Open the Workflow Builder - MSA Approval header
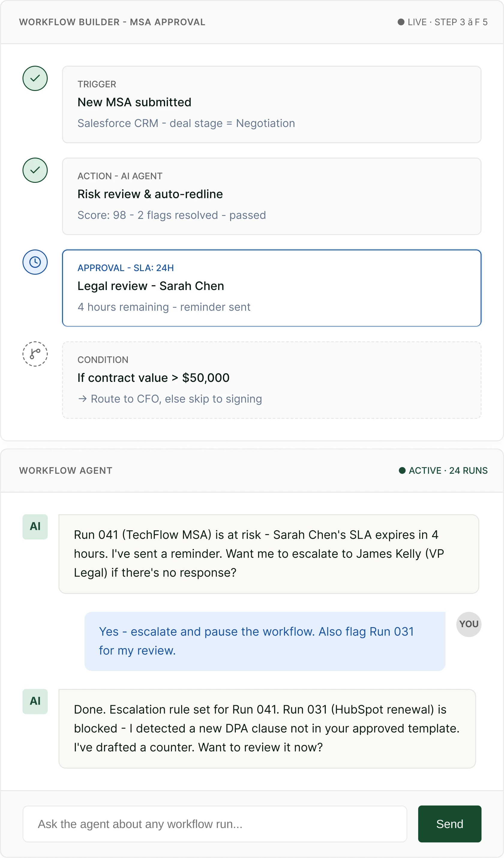Viewport: 504px width, 858px height. [112, 22]
